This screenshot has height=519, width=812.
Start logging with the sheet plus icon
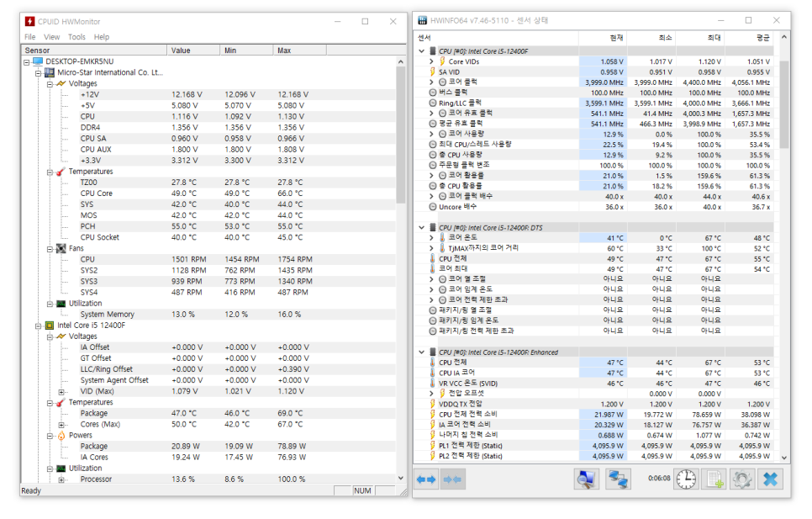coord(714,479)
